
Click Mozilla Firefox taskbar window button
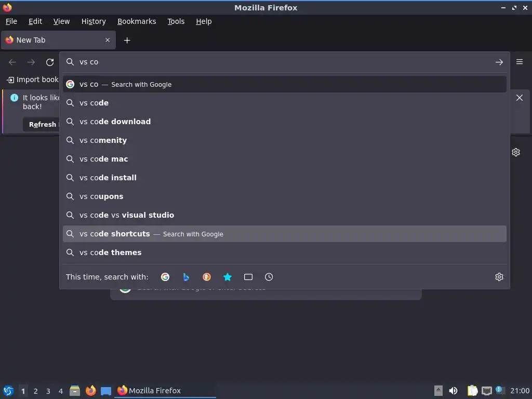(x=166, y=391)
